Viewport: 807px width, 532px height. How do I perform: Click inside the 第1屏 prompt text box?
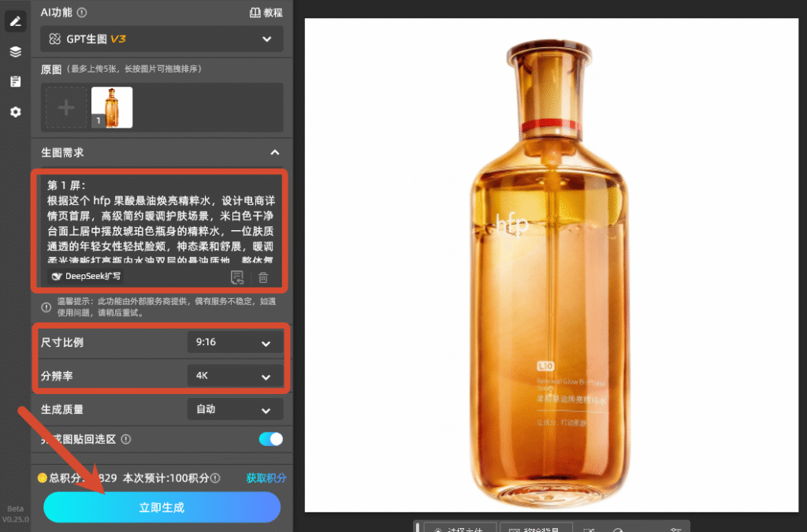(x=161, y=221)
